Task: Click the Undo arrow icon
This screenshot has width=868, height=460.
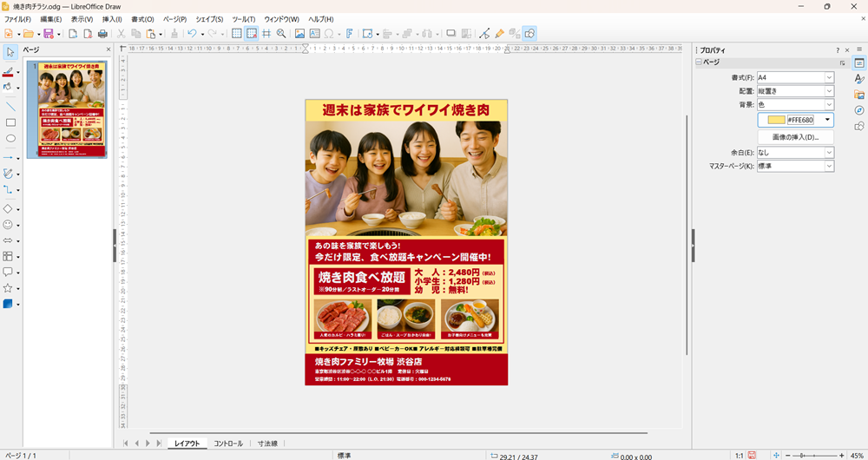Action: pos(192,34)
